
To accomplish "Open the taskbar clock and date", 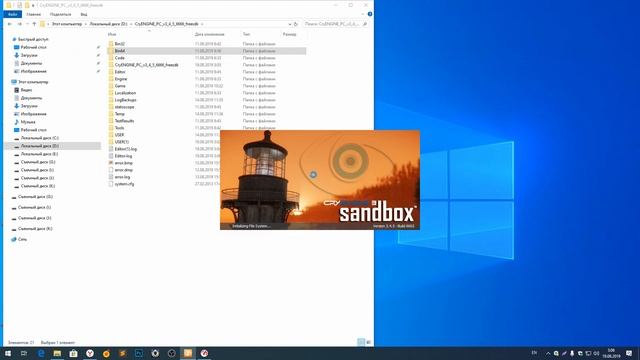I will coord(611,353).
